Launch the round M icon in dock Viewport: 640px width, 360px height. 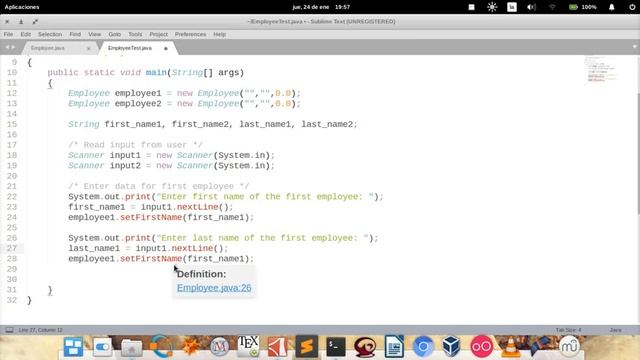pyautogui.click(x=219, y=347)
